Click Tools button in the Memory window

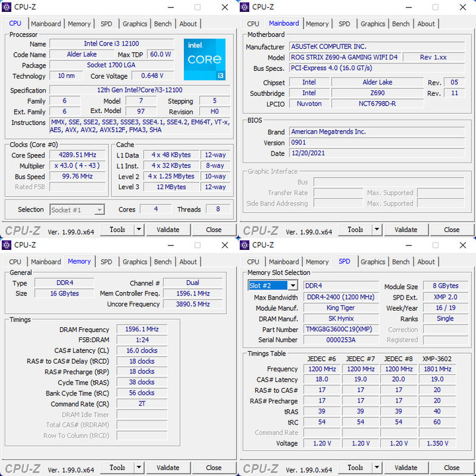click(117, 467)
